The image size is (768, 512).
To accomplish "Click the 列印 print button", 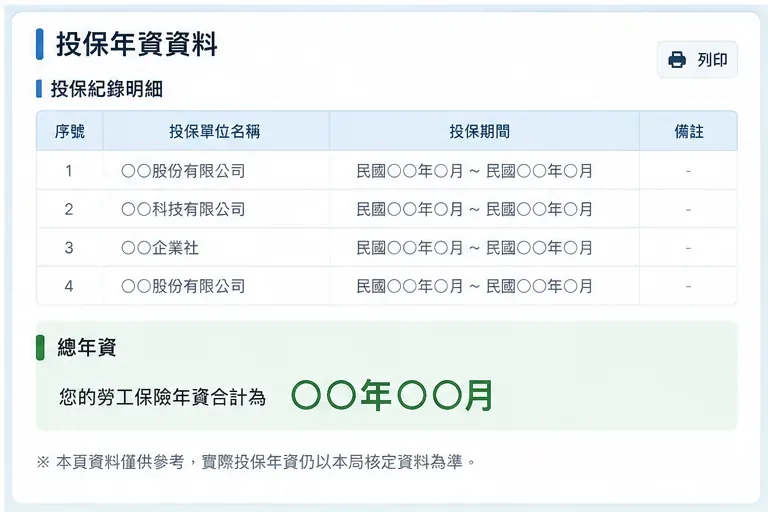I will [697, 60].
